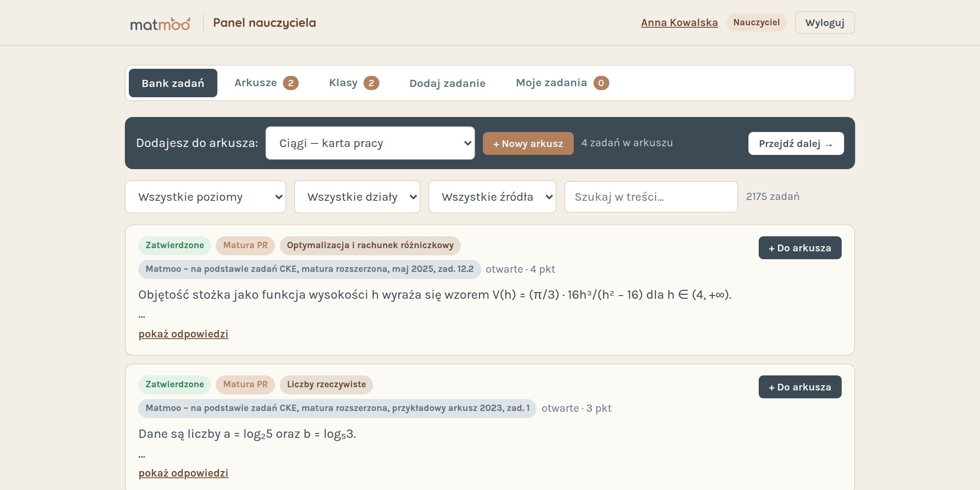The image size is (980, 490).
Task: Expand the Ciągi — karta pracy sheet dropdown
Action: [x=370, y=143]
